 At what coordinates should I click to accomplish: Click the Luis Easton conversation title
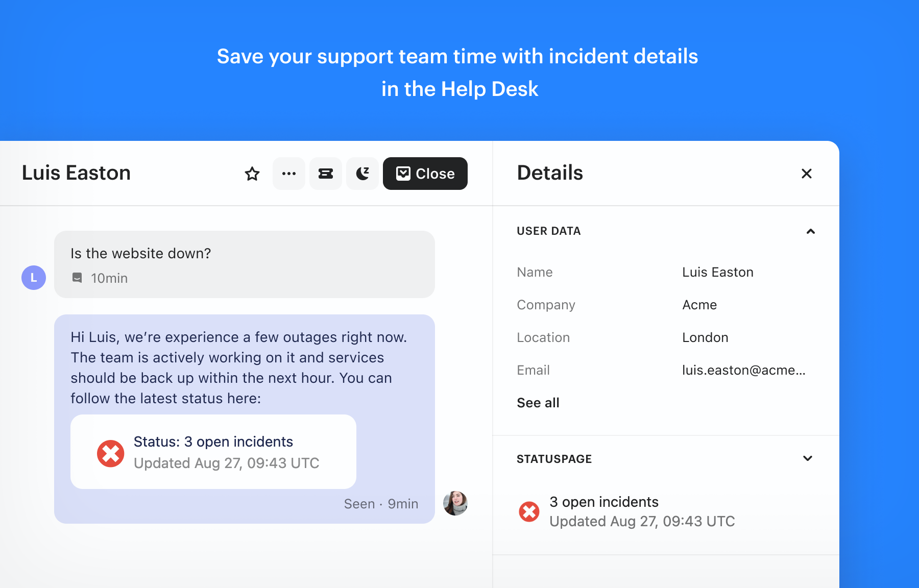(x=76, y=173)
